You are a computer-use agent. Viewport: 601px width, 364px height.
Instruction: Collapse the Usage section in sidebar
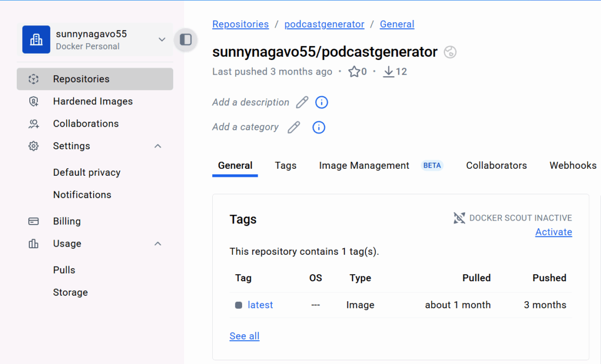158,244
